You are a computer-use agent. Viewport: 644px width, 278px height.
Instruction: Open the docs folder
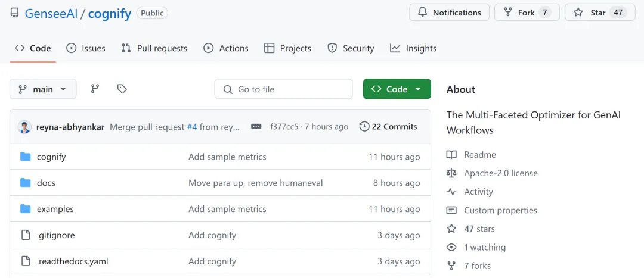pos(46,183)
